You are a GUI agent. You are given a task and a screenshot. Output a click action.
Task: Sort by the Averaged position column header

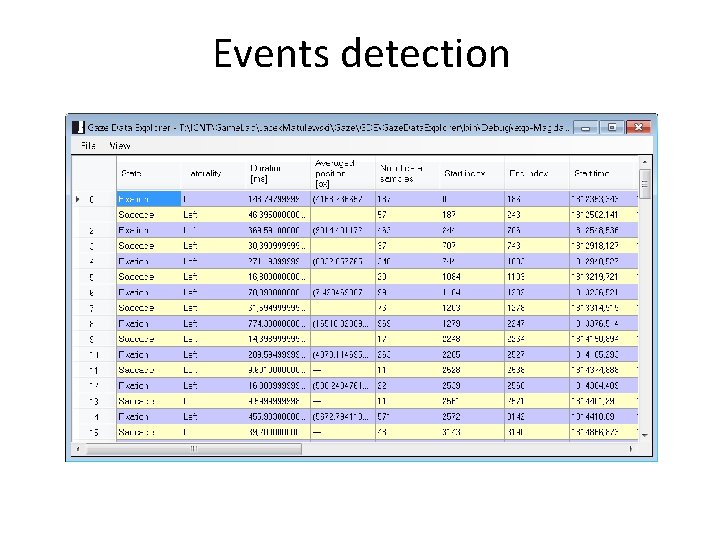tap(343, 173)
